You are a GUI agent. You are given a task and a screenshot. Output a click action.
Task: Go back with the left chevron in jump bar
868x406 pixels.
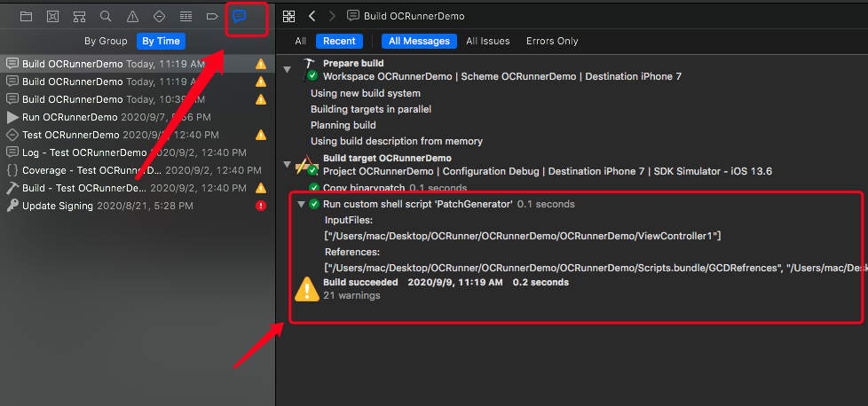(312, 16)
